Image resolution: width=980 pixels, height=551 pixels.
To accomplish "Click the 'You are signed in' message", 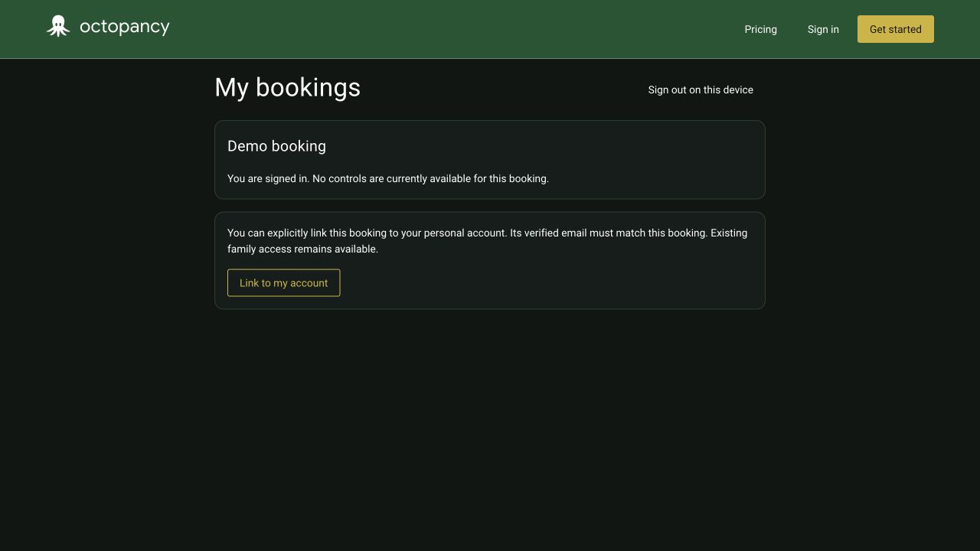I will tap(388, 178).
